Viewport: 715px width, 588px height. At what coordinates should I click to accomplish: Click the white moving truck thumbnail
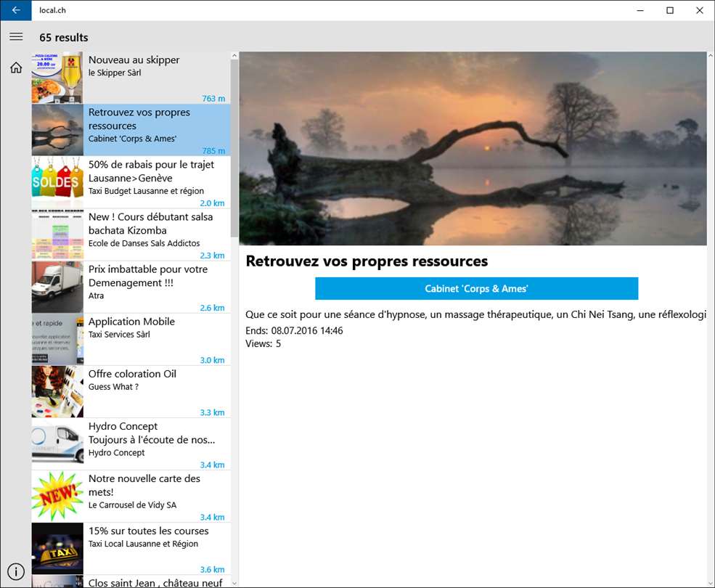(57, 287)
